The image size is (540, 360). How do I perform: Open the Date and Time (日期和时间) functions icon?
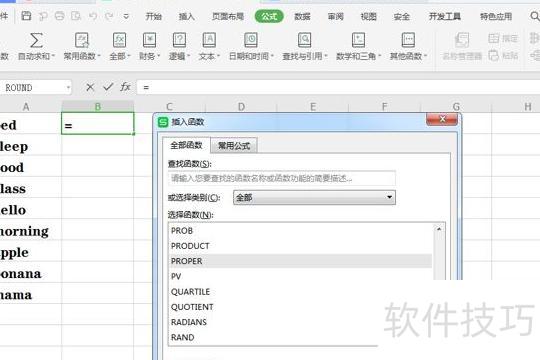tap(251, 40)
